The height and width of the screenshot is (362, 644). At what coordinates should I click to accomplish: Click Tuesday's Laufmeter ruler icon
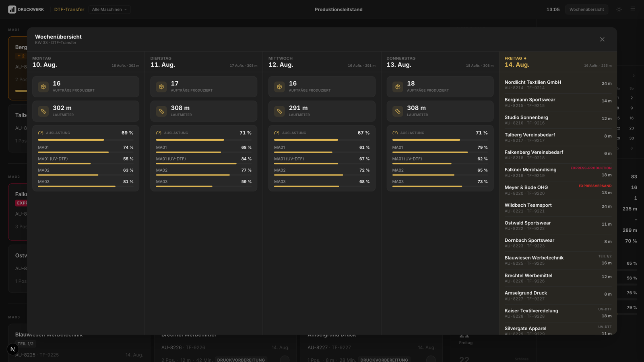click(161, 111)
